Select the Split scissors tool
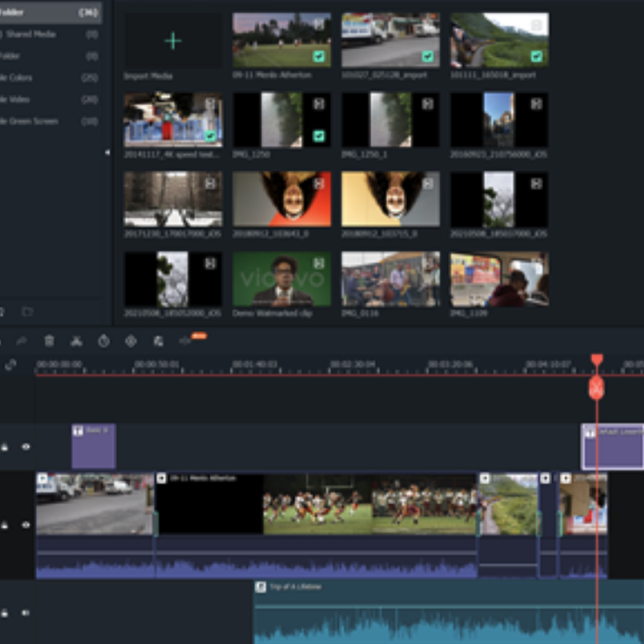The image size is (644, 644). pyautogui.click(x=76, y=341)
